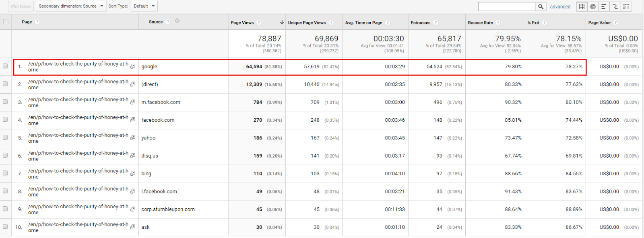
Task: Open the Sort Type Default dropdown
Action: tap(144, 6)
